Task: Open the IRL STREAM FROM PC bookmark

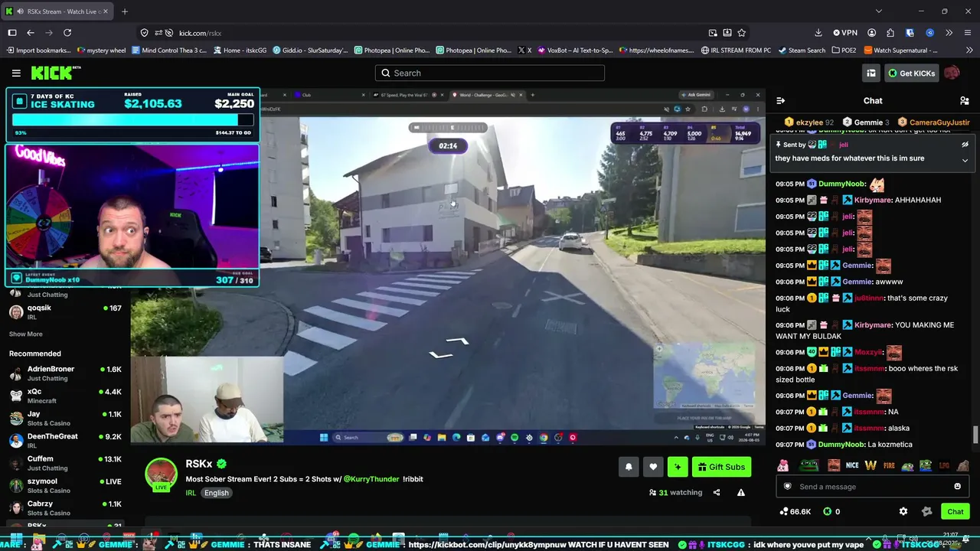Action: point(736,51)
